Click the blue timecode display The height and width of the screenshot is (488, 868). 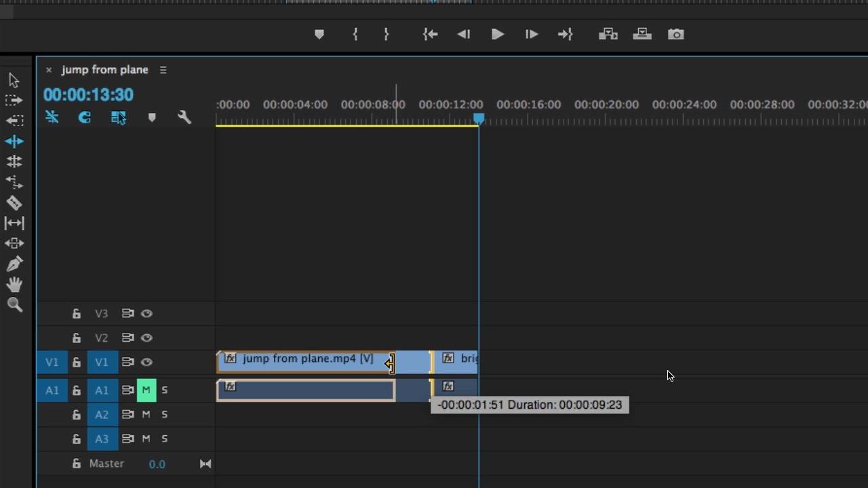[88, 95]
